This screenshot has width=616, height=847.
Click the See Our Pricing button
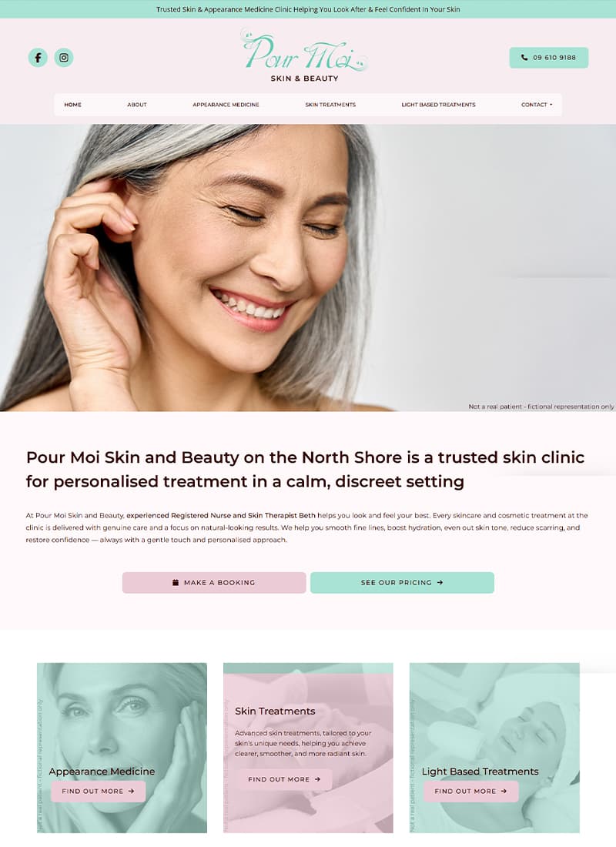click(x=402, y=582)
